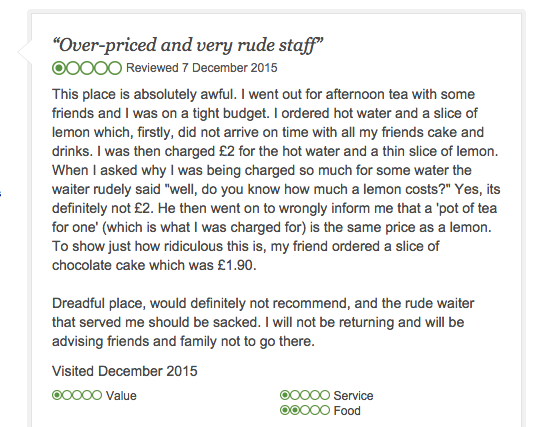Click the "This place is absolutely awful" sentence
536x427 pixels.
coord(144,94)
